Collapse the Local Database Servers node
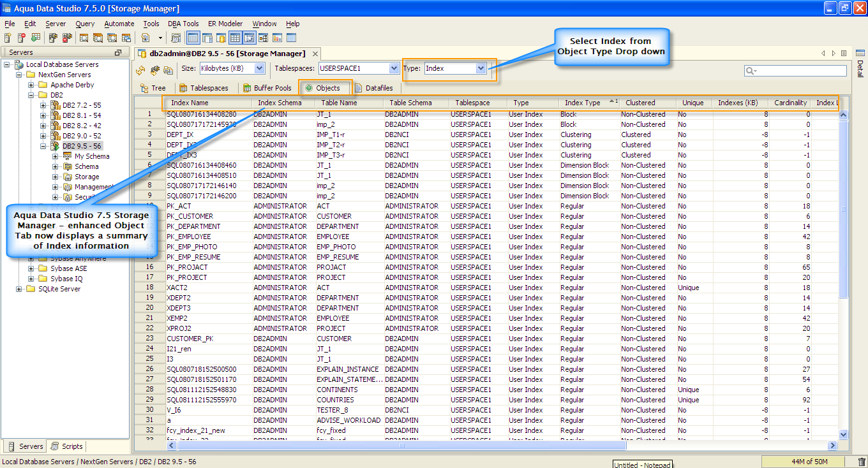The width and height of the screenshot is (868, 468). pyautogui.click(x=8, y=64)
